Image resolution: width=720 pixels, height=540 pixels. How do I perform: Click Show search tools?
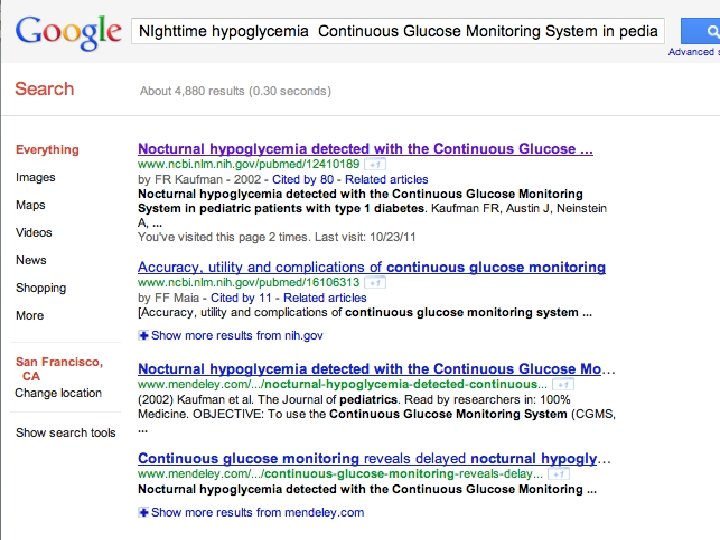click(66, 433)
